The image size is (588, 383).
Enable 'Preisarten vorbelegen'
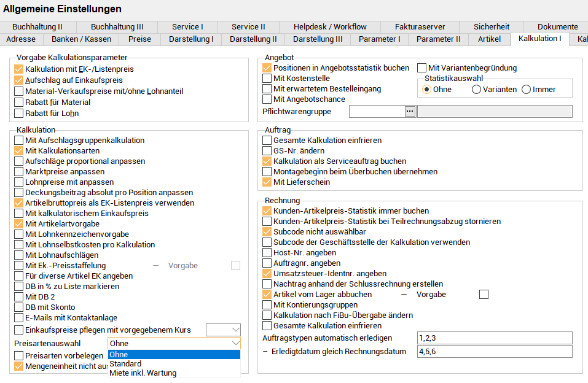pyautogui.click(x=19, y=355)
